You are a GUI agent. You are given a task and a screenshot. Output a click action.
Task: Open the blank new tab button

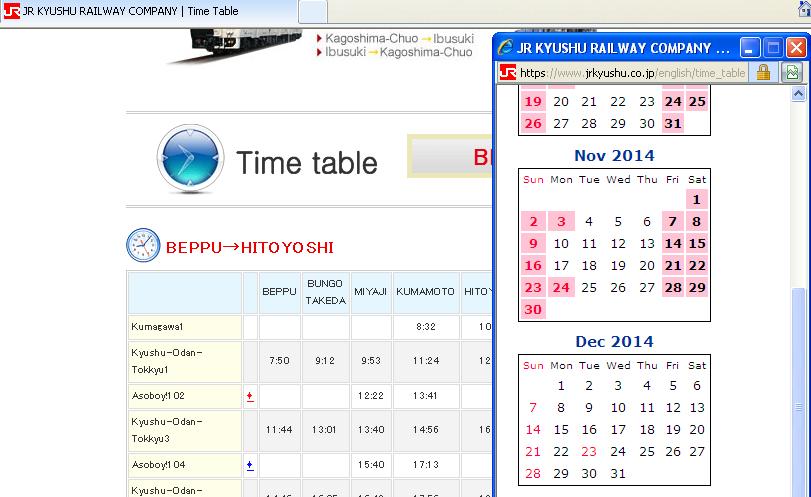coord(313,12)
